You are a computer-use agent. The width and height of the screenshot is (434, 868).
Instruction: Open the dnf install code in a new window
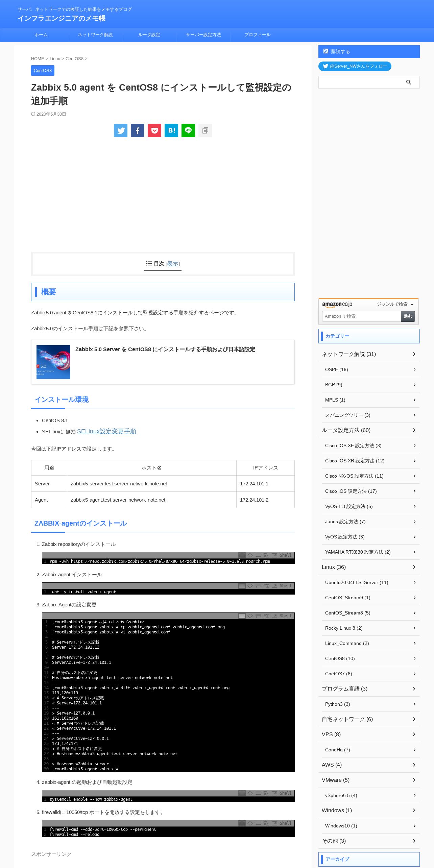[x=274, y=586]
